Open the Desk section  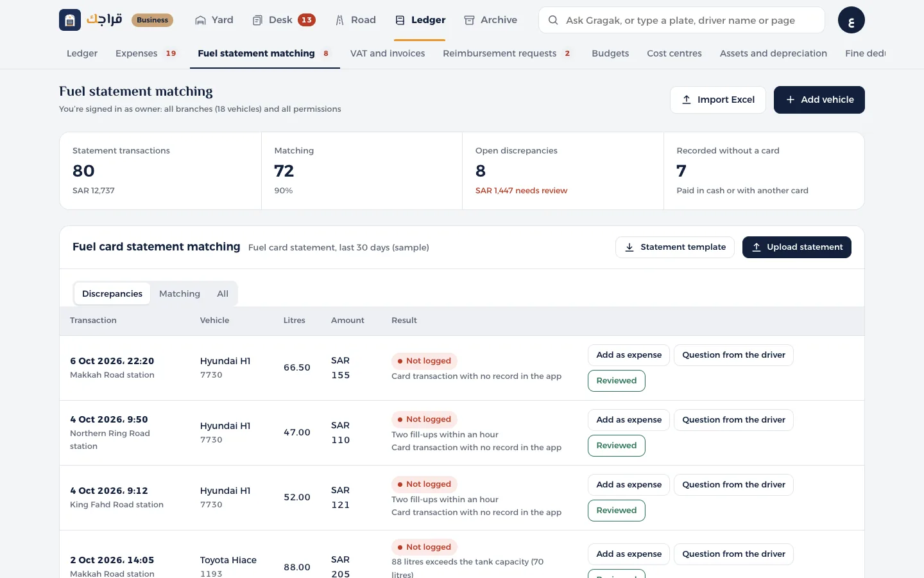click(x=284, y=20)
